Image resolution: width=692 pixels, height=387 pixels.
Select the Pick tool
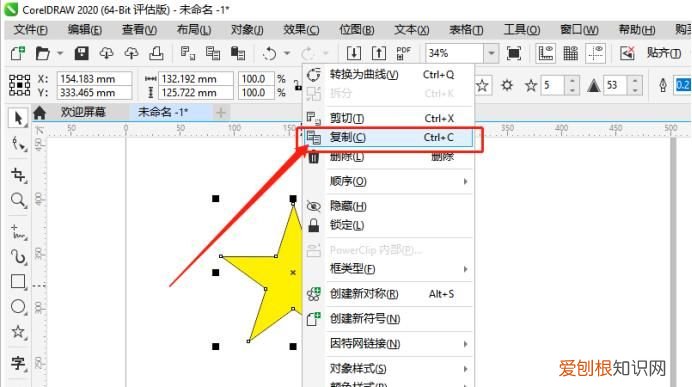coord(18,118)
